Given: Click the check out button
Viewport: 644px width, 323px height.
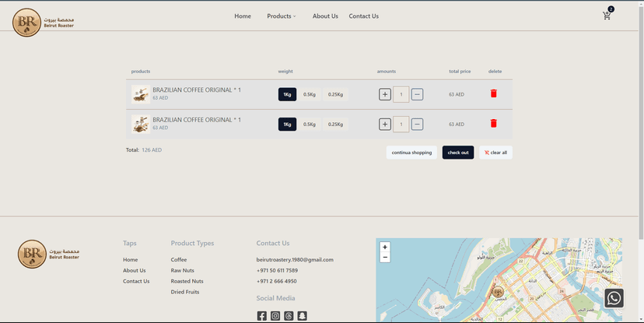Looking at the screenshot, I should click(458, 153).
